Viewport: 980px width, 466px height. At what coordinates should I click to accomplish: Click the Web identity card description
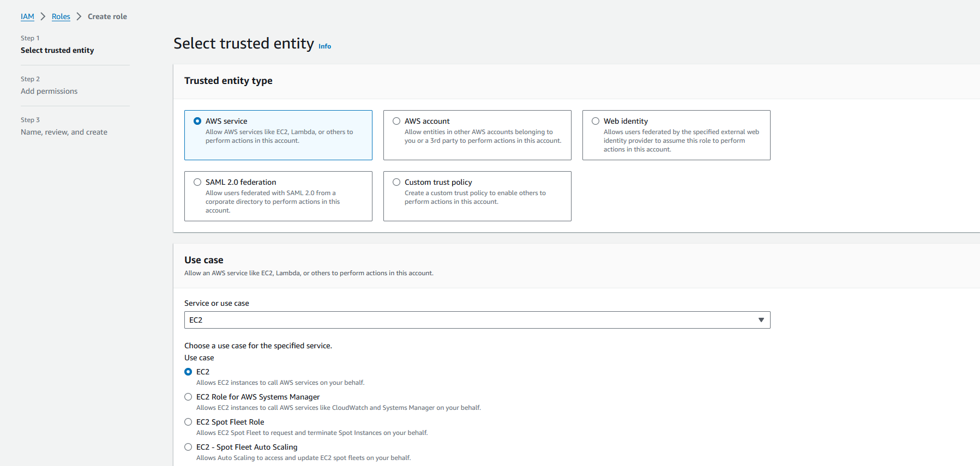tap(681, 141)
